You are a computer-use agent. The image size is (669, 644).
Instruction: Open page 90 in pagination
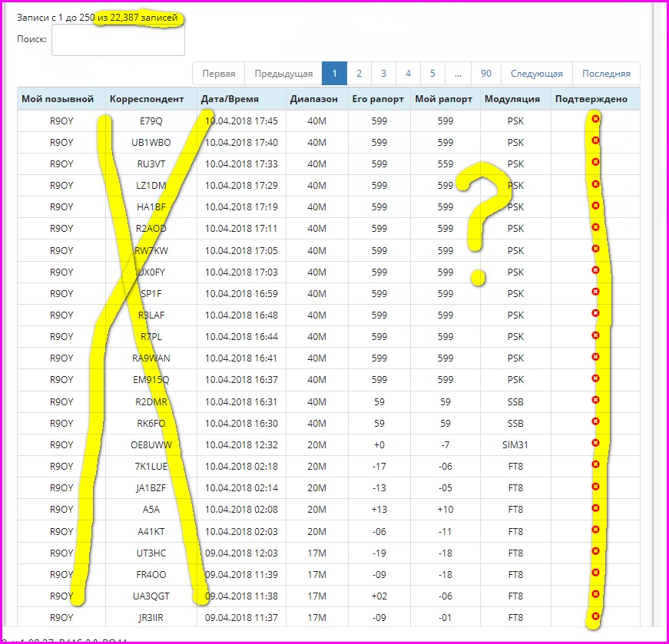tap(486, 74)
